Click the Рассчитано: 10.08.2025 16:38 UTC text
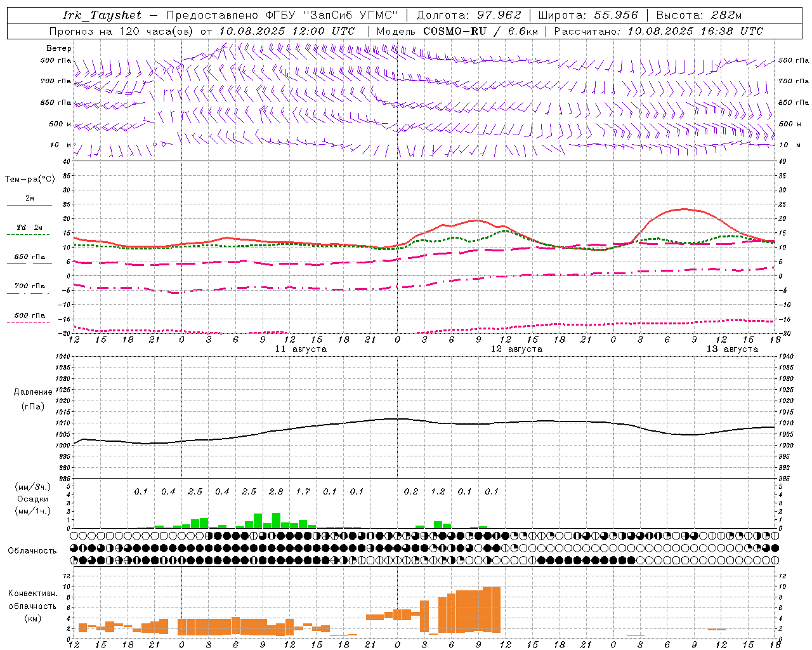This screenshot has height=650, width=812. [658, 31]
